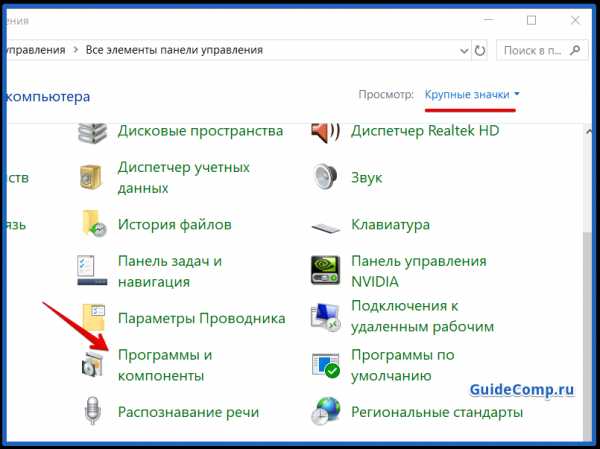Open the Remote Desktop Connections link

click(x=422, y=315)
